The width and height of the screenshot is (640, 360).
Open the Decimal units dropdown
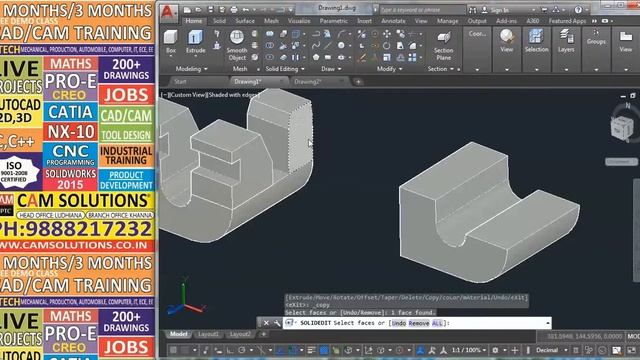[x=551, y=350]
